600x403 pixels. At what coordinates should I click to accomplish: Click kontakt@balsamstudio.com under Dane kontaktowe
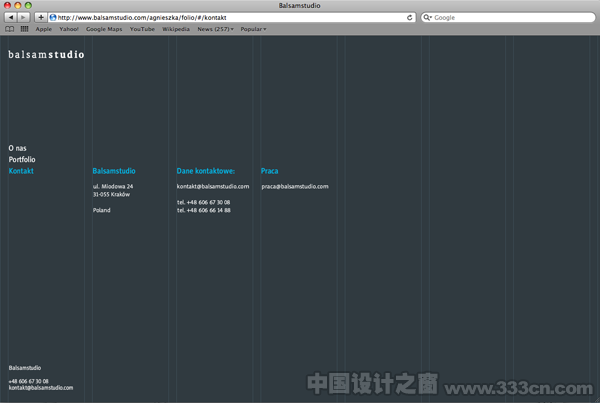(x=213, y=186)
